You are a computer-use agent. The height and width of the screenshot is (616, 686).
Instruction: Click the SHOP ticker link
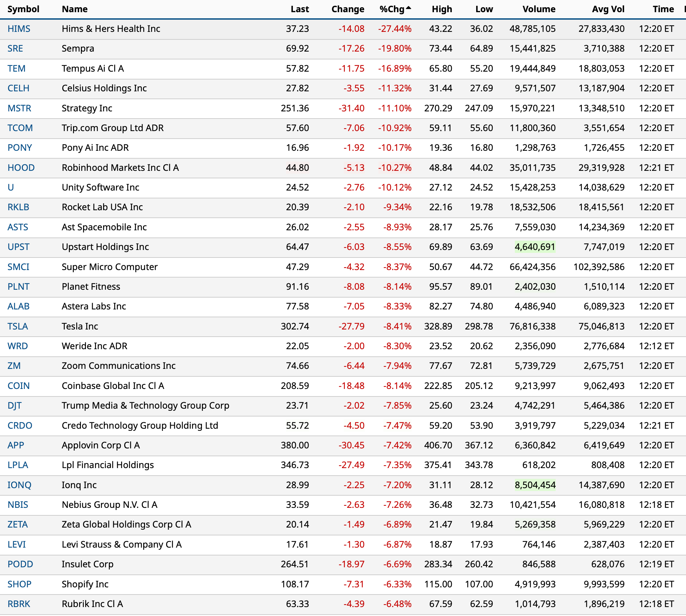tap(19, 584)
